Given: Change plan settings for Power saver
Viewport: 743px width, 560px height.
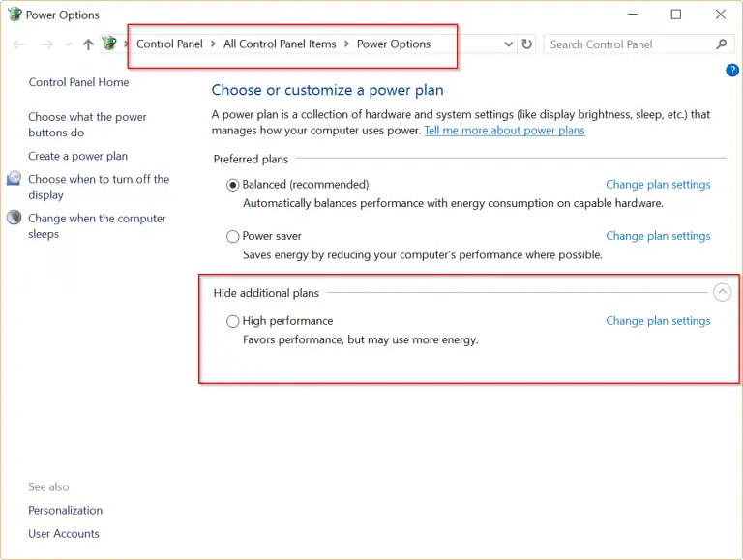Looking at the screenshot, I should pos(658,236).
